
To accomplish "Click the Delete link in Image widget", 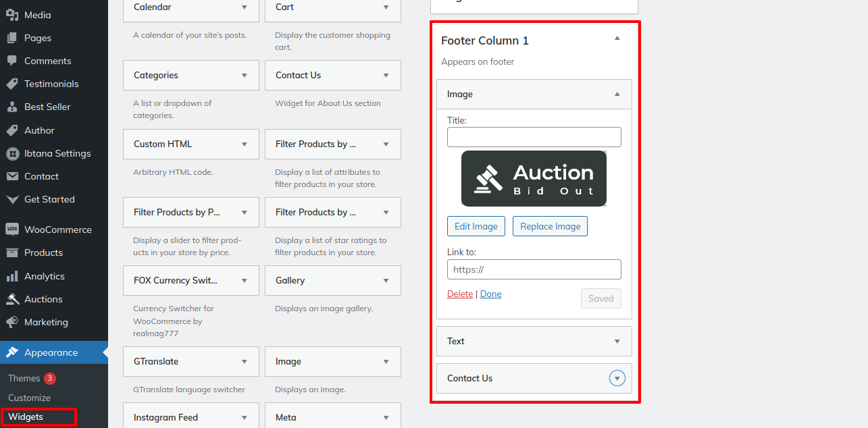I will point(460,294).
